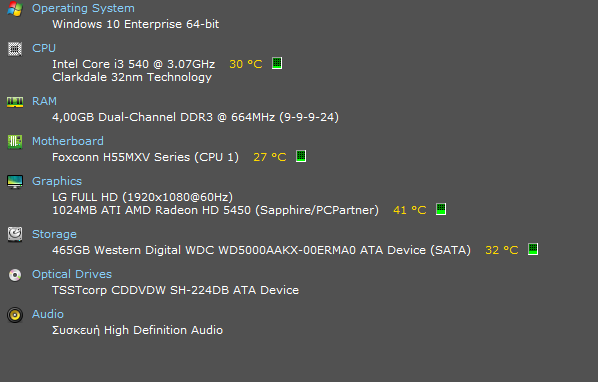Click the hard drive temperature status indicator

533,249
